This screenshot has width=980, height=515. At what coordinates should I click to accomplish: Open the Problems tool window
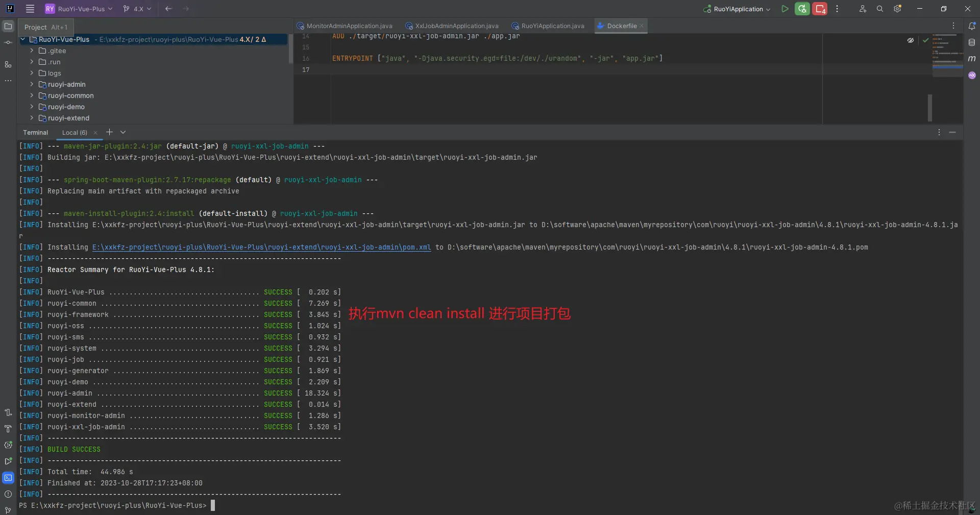click(x=8, y=494)
